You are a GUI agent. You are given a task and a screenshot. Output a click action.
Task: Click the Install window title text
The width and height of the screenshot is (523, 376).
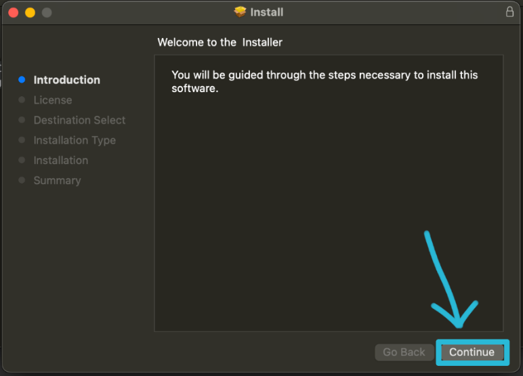267,12
